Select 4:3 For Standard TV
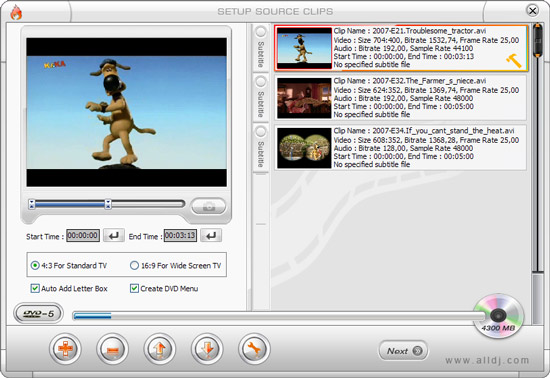 pos(69,265)
